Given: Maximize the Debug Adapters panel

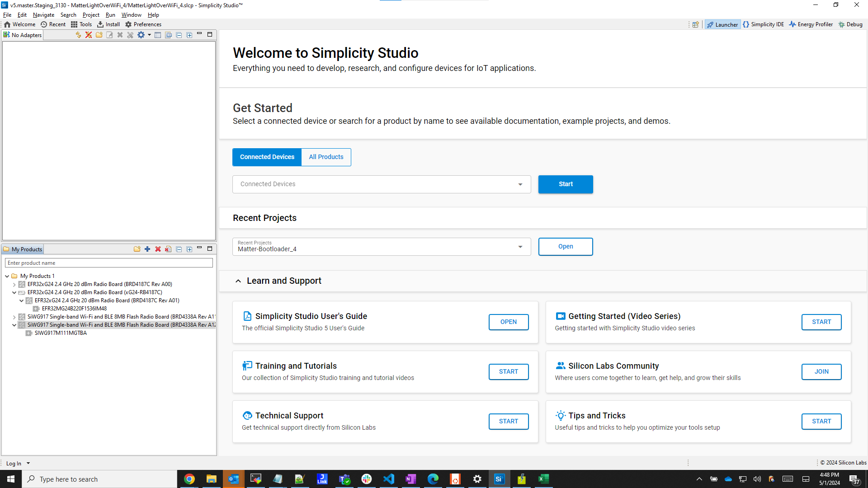Looking at the screenshot, I should [210, 34].
